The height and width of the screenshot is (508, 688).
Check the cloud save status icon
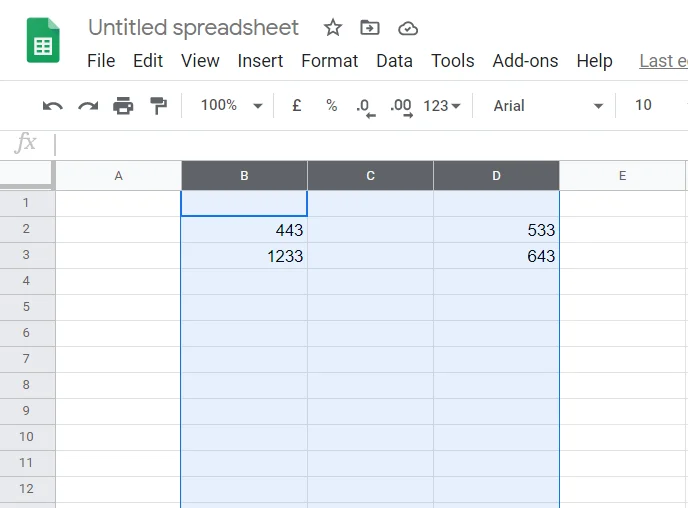coord(407,27)
